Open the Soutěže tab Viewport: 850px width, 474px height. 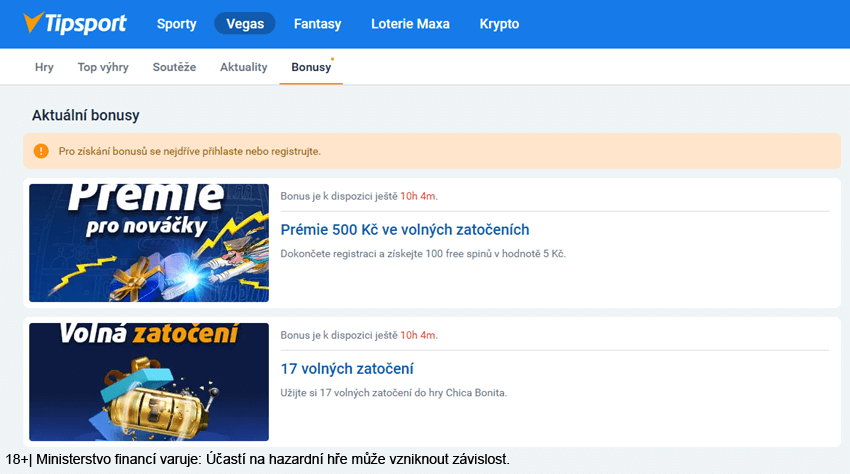(x=174, y=67)
